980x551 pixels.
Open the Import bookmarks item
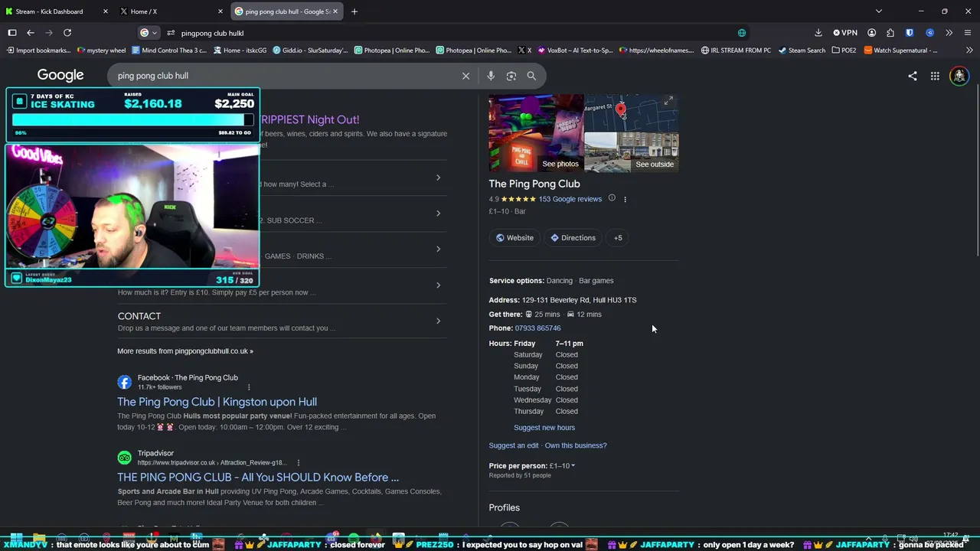coord(38,51)
